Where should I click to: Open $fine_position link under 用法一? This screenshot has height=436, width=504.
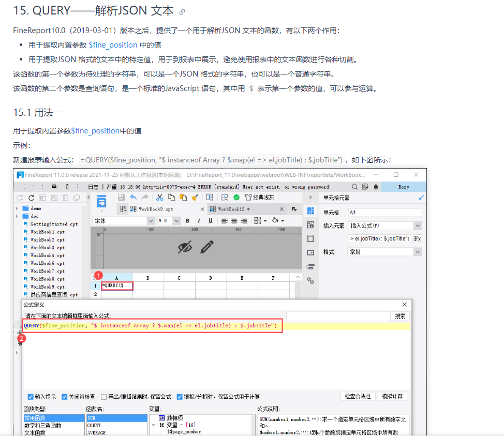pyautogui.click(x=95, y=131)
